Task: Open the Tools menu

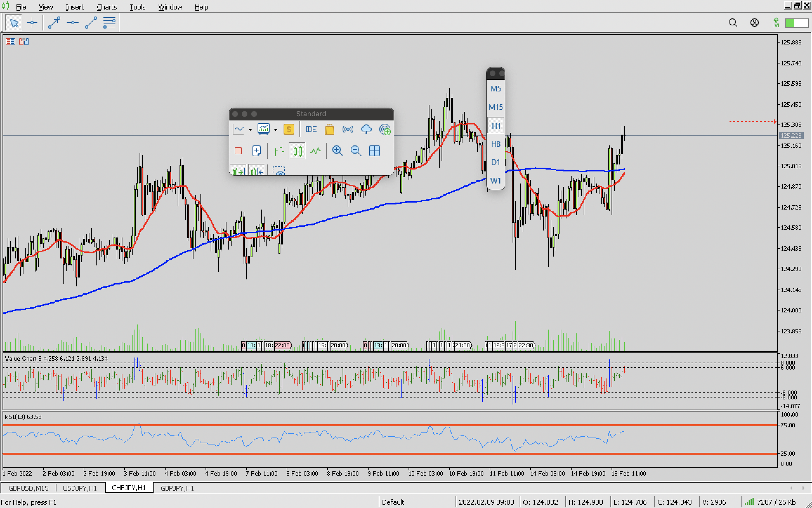Action: click(138, 7)
